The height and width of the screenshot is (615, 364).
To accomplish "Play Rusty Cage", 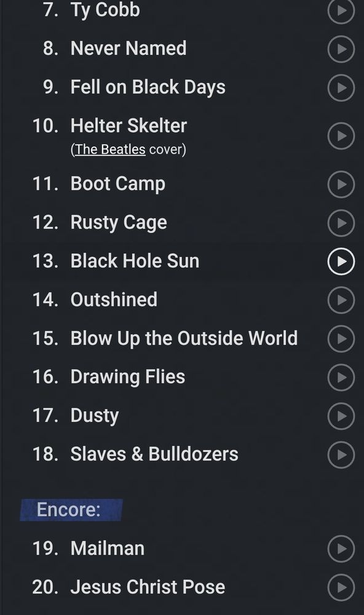I will 341,223.
